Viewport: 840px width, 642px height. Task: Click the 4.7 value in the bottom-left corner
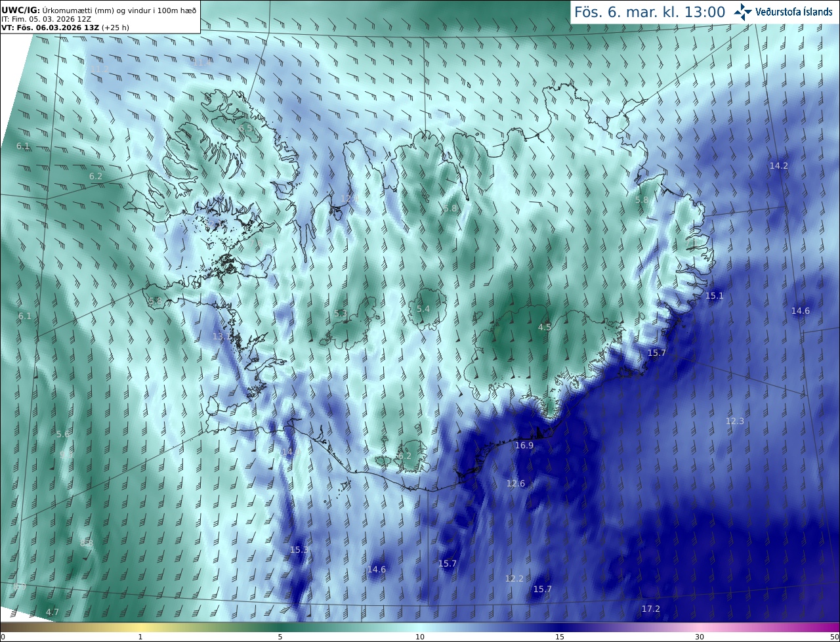(x=52, y=612)
